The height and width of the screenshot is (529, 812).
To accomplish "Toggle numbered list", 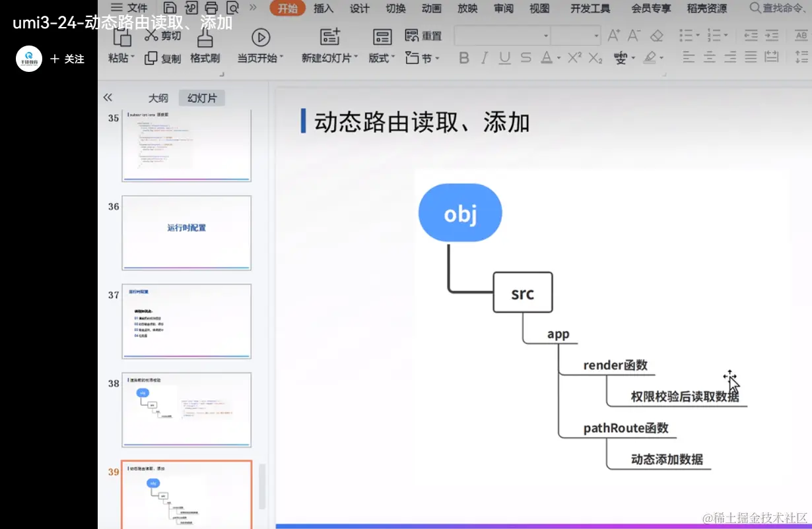I will (714, 35).
